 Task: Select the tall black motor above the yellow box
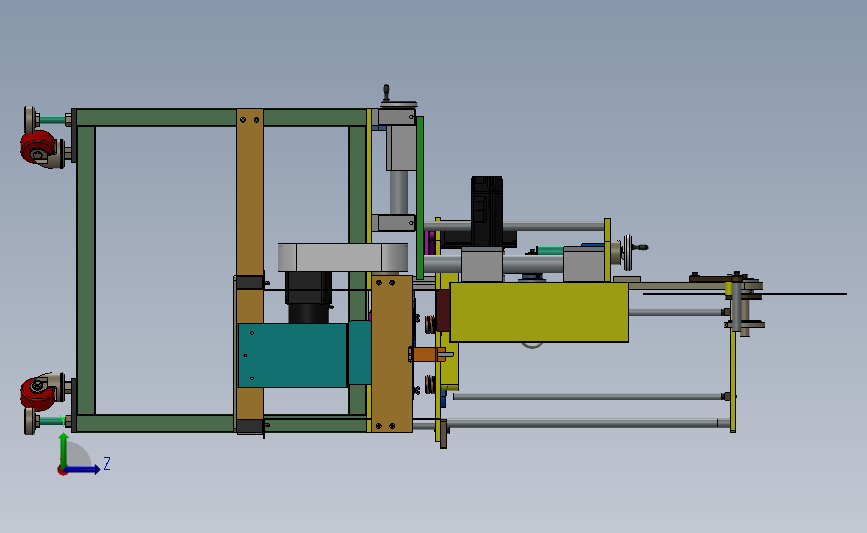click(x=487, y=211)
